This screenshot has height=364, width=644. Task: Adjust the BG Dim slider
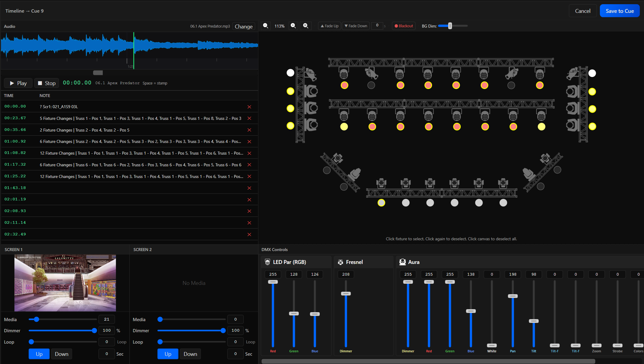tap(450, 26)
